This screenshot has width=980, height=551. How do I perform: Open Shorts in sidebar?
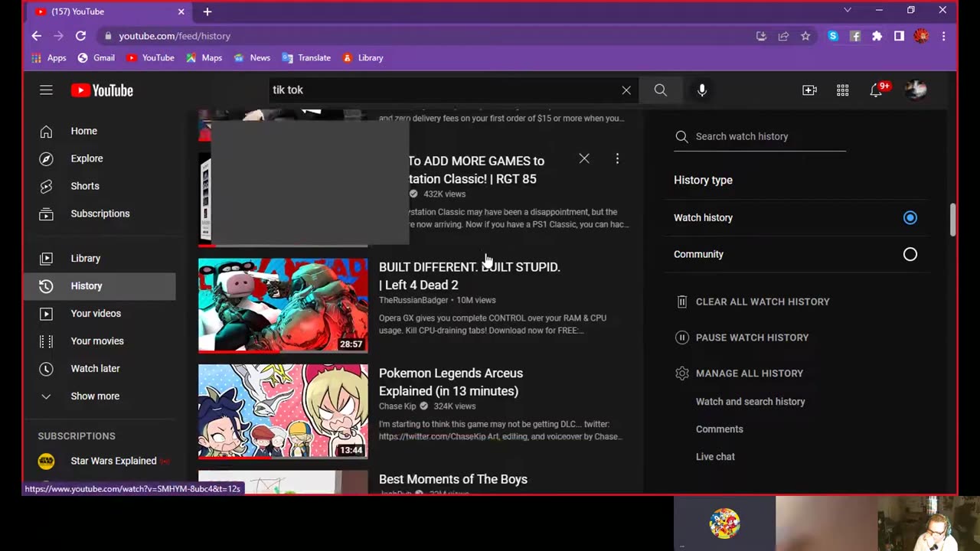(100, 186)
